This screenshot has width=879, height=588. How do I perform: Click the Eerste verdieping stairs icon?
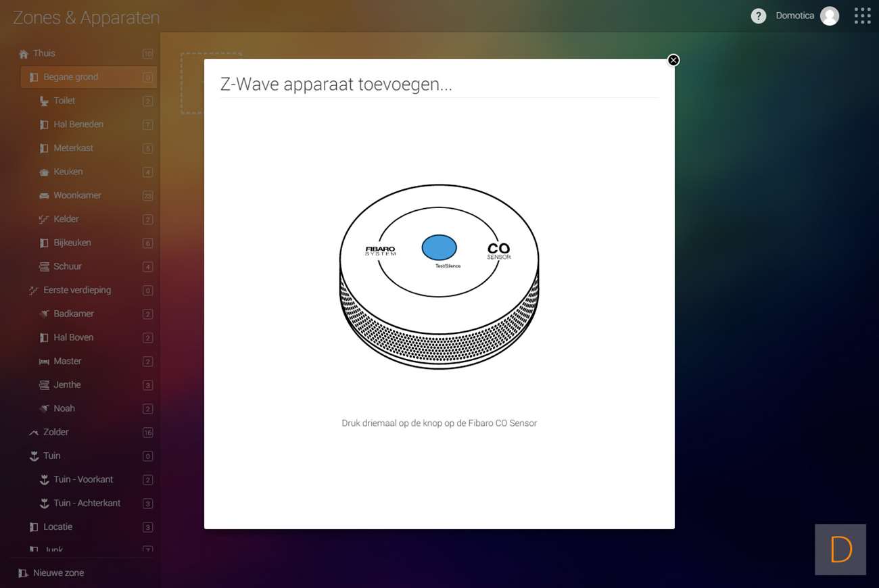(34, 291)
